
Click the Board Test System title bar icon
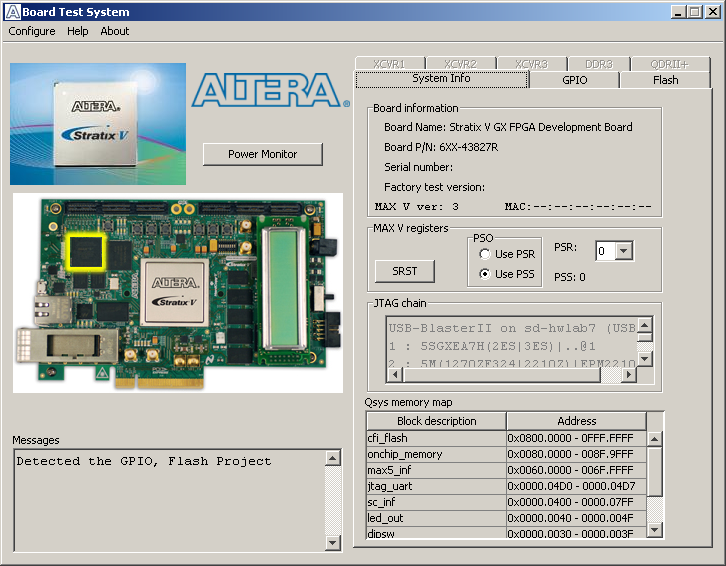click(13, 12)
